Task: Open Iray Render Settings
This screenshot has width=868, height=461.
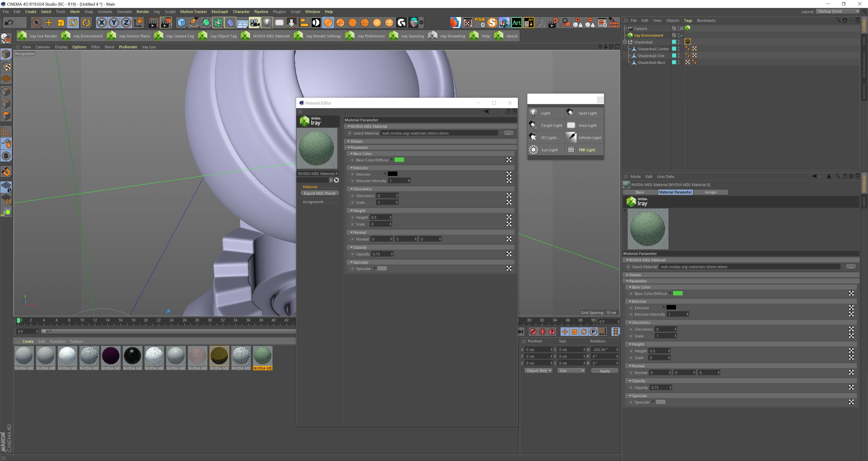Action: (x=318, y=36)
